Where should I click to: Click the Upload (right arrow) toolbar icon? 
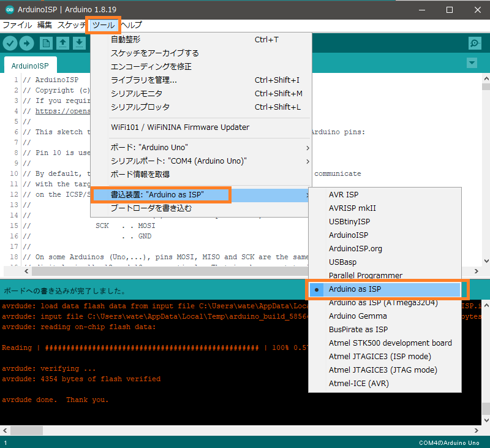26,43
